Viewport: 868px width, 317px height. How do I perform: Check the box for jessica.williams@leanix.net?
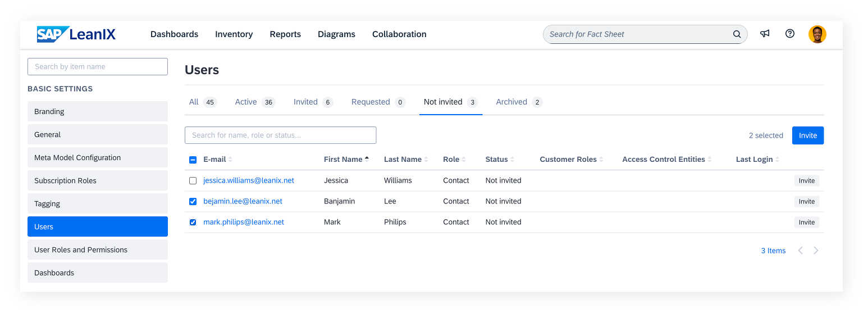(x=193, y=181)
